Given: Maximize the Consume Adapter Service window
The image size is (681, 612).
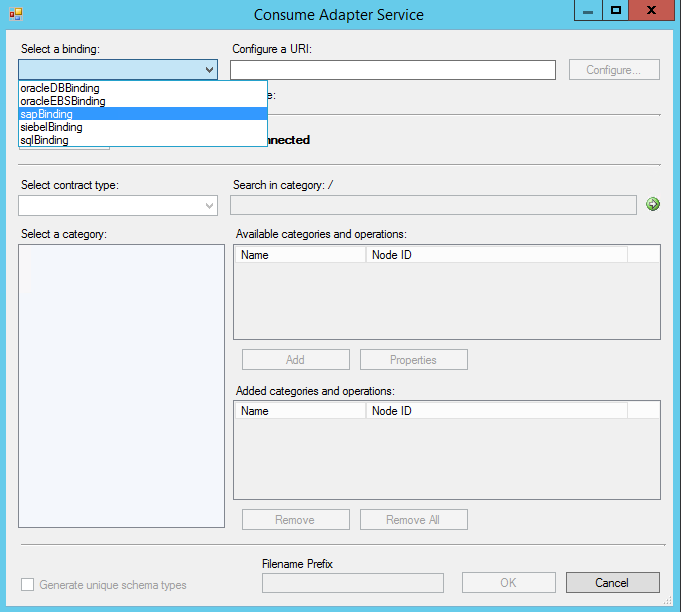Looking at the screenshot, I should [615, 10].
